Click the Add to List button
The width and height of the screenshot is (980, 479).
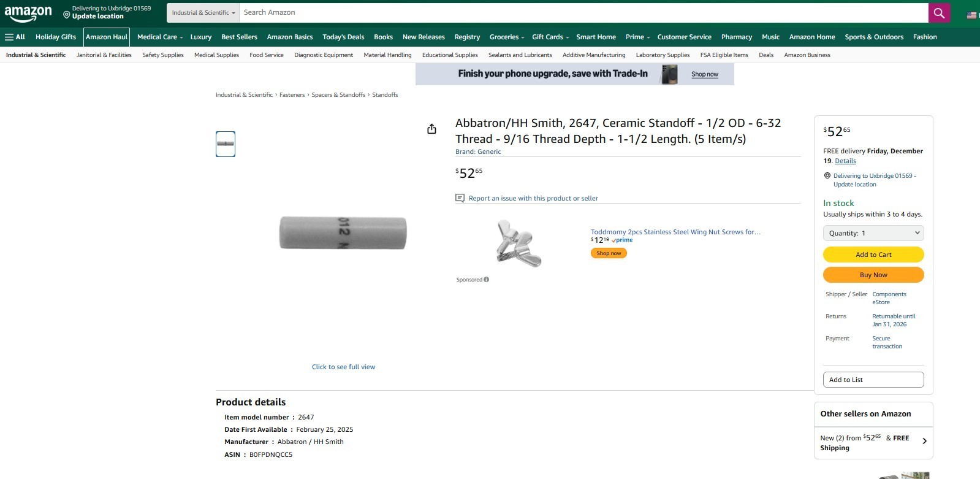point(873,380)
